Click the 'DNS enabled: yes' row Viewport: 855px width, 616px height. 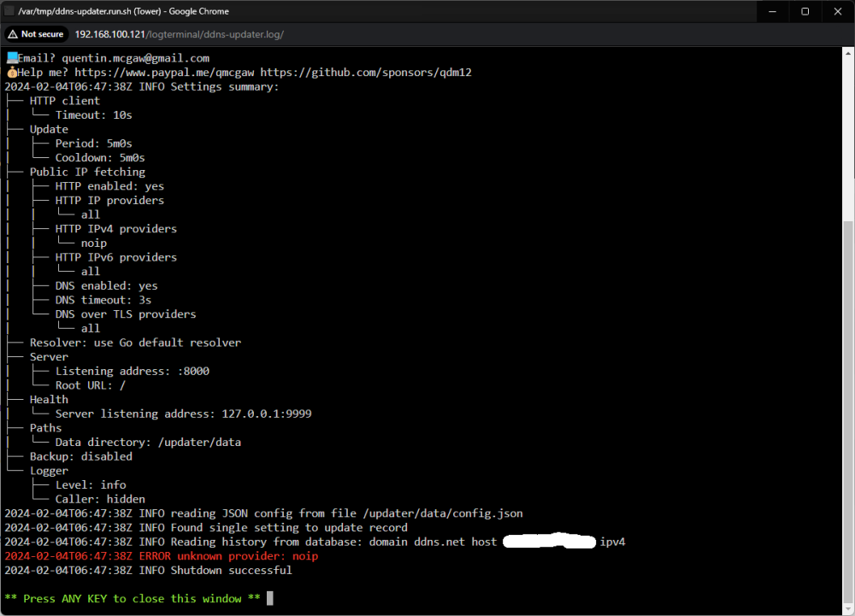point(106,285)
